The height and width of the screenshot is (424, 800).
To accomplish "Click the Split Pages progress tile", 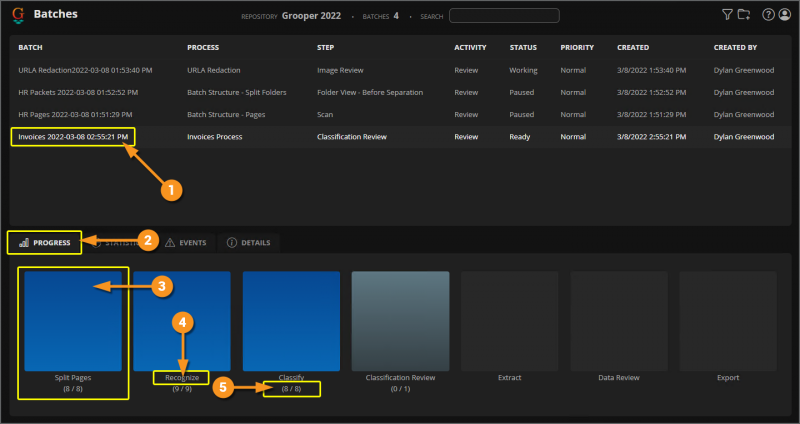I will 73,320.
